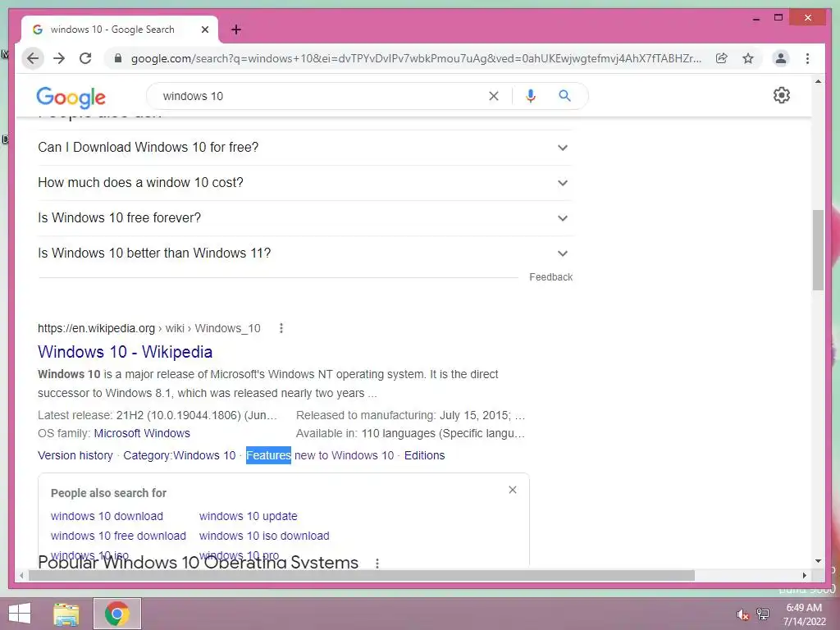The height and width of the screenshot is (630, 840).
Task: Click the scroll right arrow
Action: (x=804, y=575)
